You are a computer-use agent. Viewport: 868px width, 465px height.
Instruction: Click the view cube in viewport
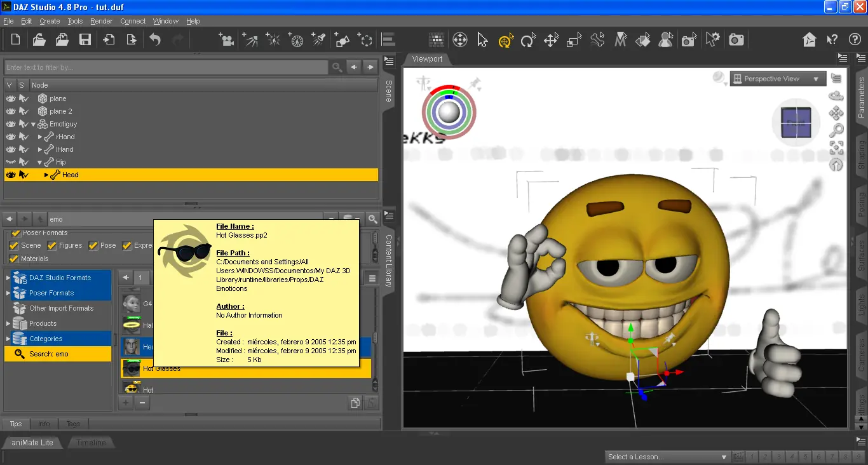point(796,122)
